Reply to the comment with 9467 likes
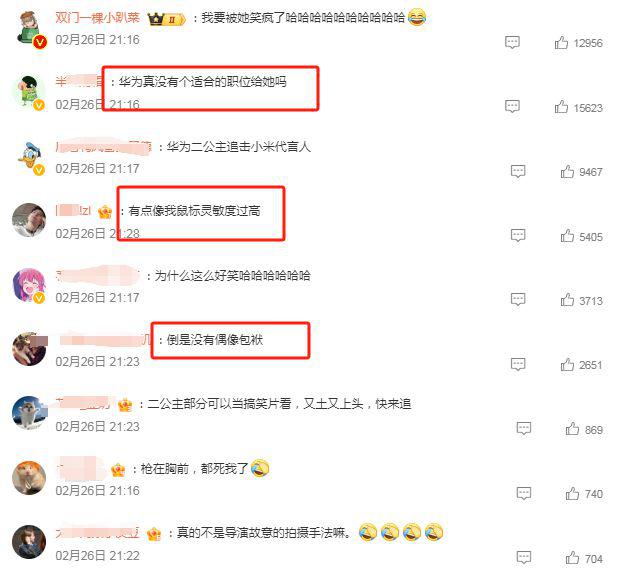The height and width of the screenshot is (576, 619). click(518, 171)
